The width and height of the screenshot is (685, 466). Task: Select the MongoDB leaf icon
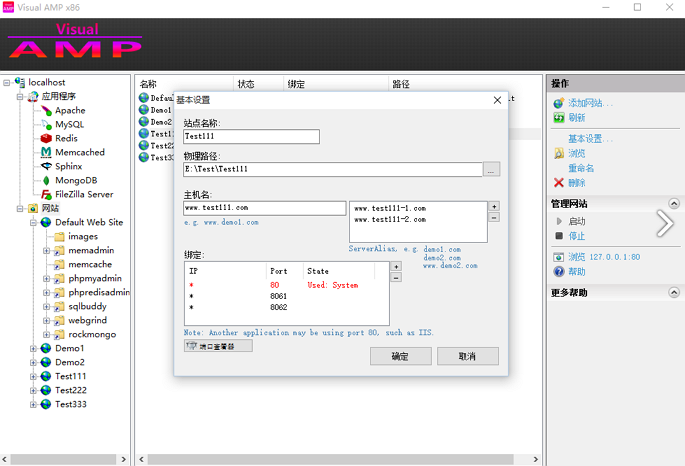[46, 180]
